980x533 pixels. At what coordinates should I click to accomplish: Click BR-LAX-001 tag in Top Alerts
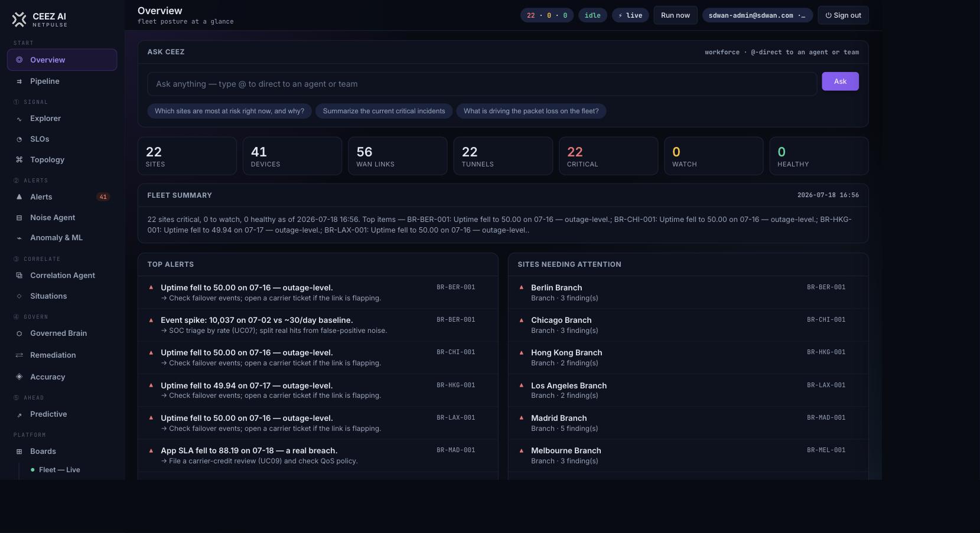(455, 418)
